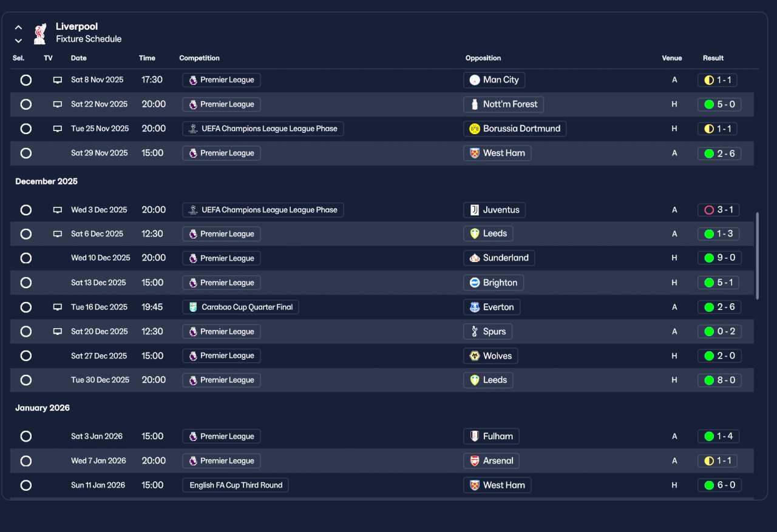Click the up chevron beside Liverpool
This screenshot has width=777, height=532.
click(19, 27)
